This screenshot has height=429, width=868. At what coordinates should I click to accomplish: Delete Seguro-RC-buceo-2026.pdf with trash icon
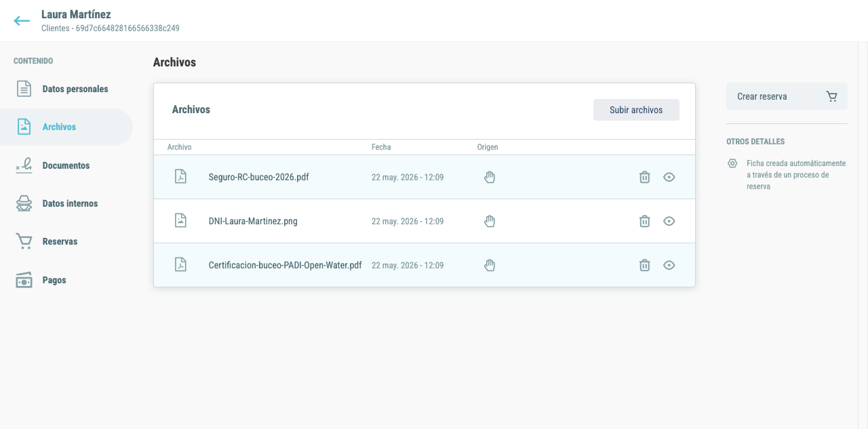[645, 177]
